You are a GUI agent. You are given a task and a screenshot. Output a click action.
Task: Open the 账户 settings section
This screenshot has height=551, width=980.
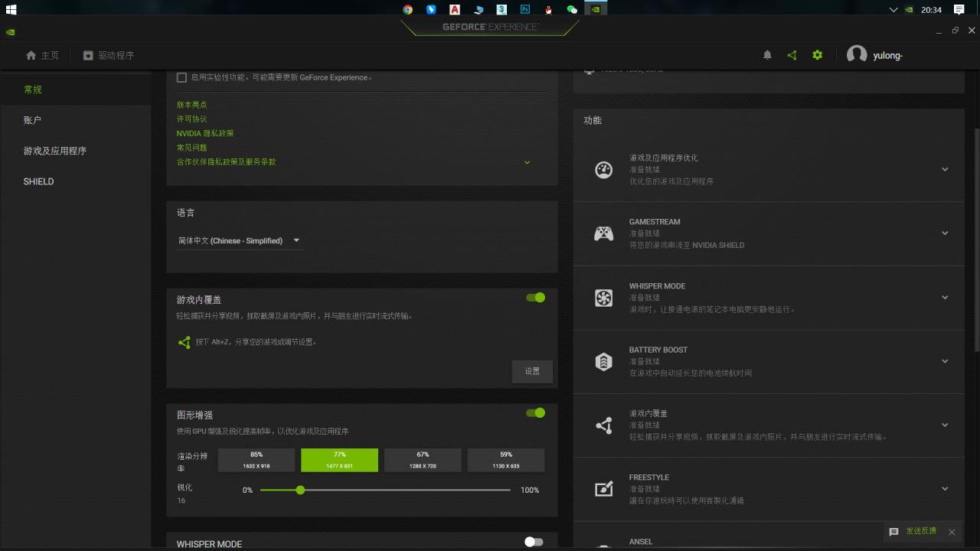pyautogui.click(x=75, y=120)
